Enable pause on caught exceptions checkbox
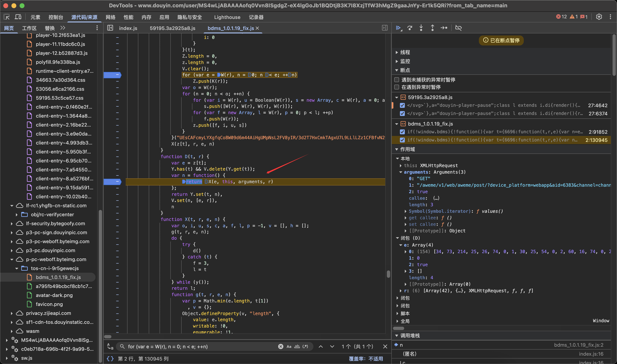The height and width of the screenshot is (364, 617). click(396, 87)
